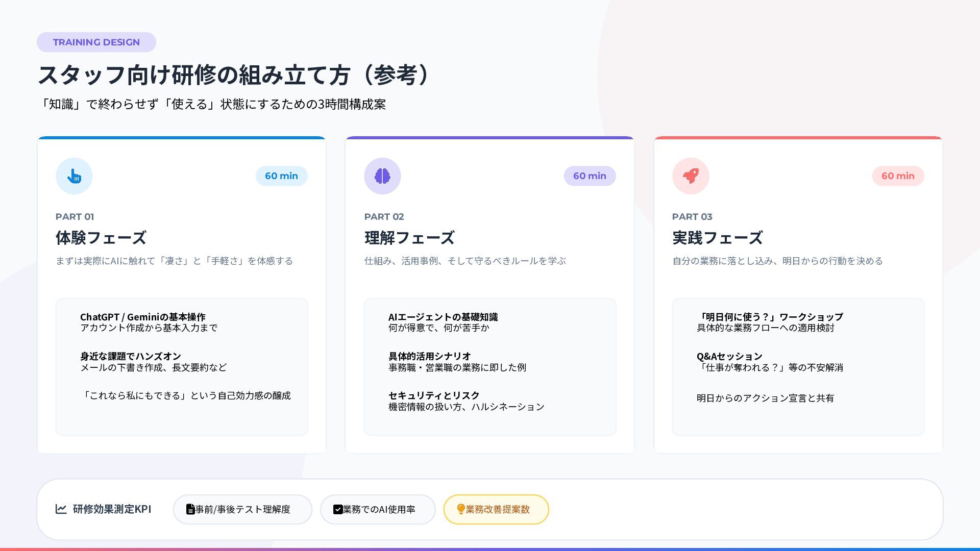Click the lightbulb icon in 業務改善提案数 pill
Viewport: 980px width, 551px height.
pos(460,509)
